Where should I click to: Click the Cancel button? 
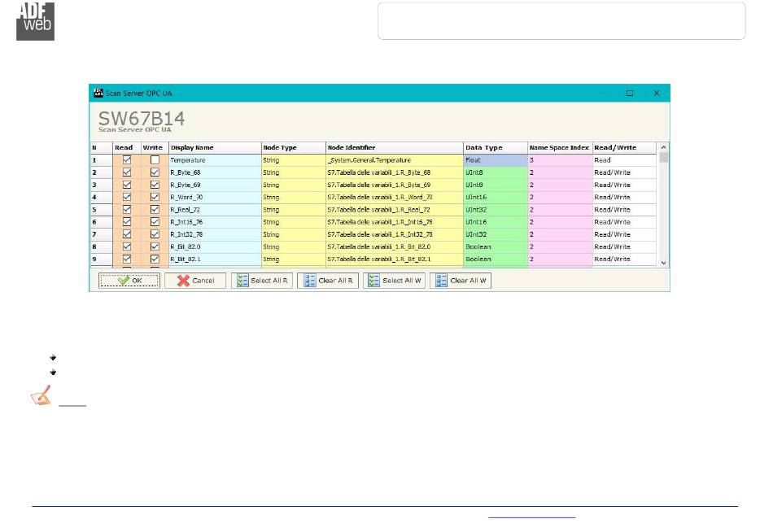point(195,281)
